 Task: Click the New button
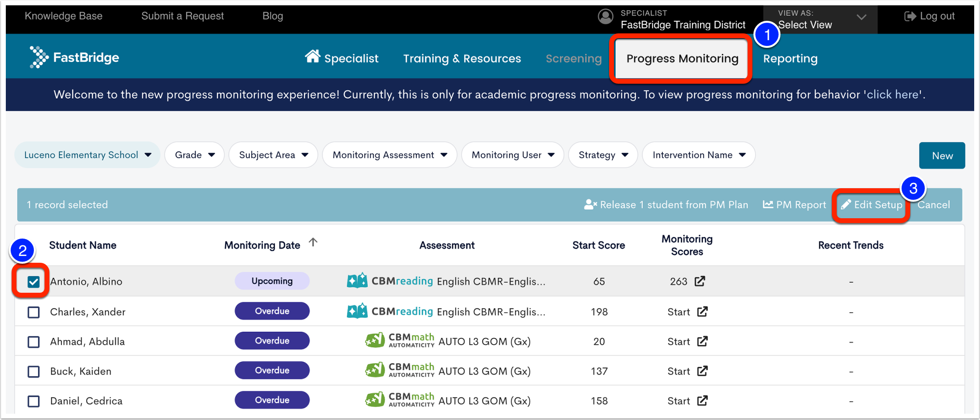pos(942,155)
